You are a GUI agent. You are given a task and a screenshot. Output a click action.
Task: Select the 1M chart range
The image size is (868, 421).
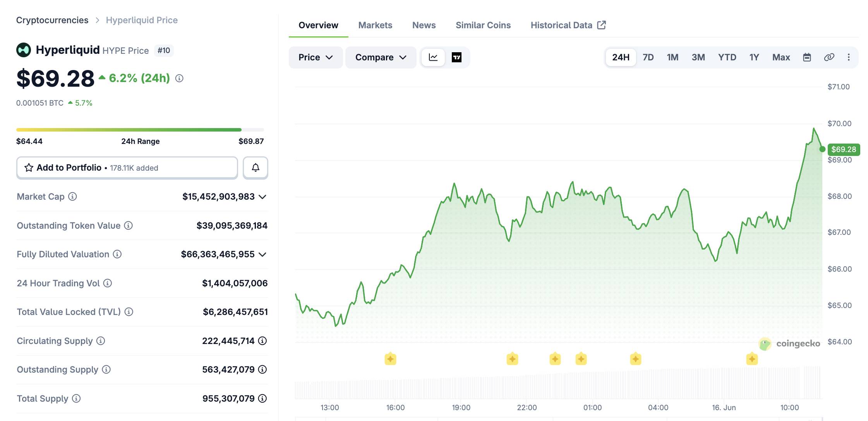pyautogui.click(x=673, y=57)
